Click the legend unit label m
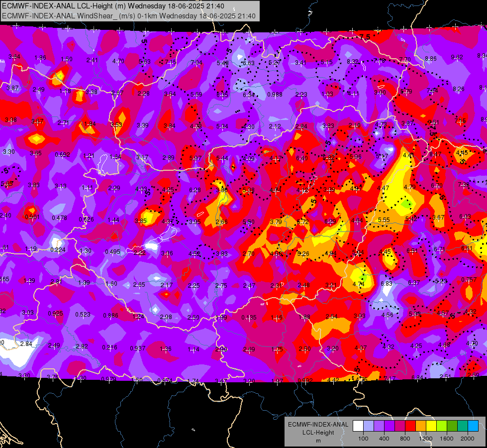 pos(318,441)
